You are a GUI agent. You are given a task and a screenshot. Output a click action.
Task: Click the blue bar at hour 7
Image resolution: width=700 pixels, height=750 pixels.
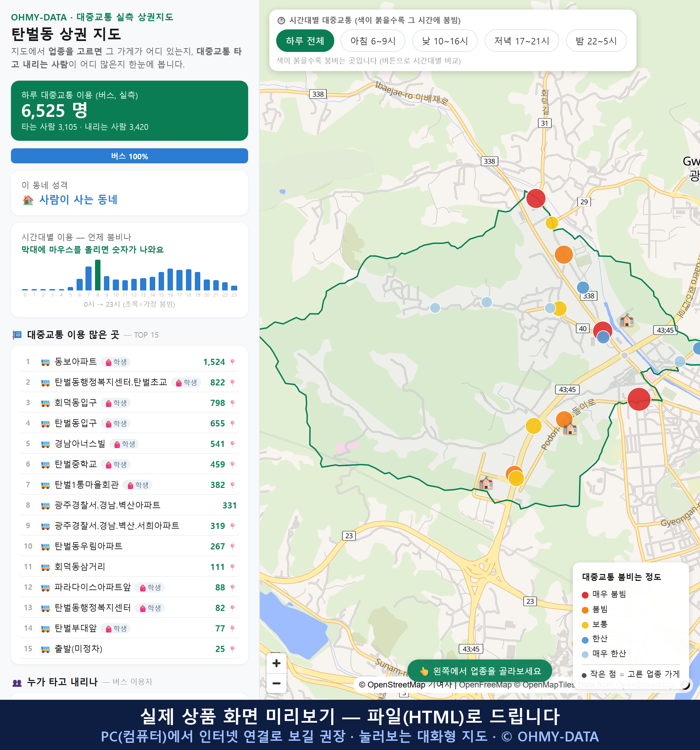pos(89,278)
